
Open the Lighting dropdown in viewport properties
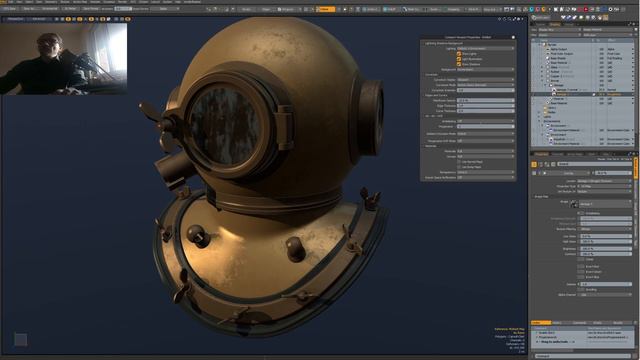[x=486, y=48]
